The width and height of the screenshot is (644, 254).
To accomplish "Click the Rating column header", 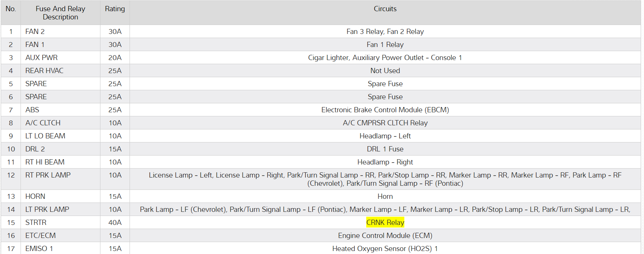I will pyautogui.click(x=115, y=9).
